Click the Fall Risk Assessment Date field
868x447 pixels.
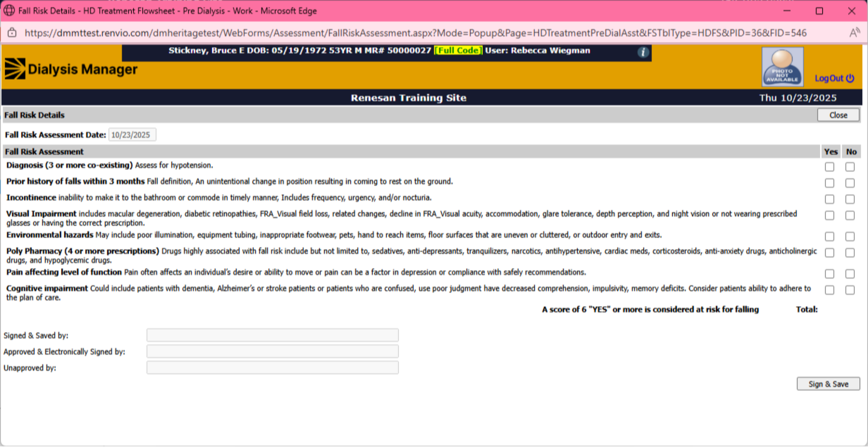point(132,135)
